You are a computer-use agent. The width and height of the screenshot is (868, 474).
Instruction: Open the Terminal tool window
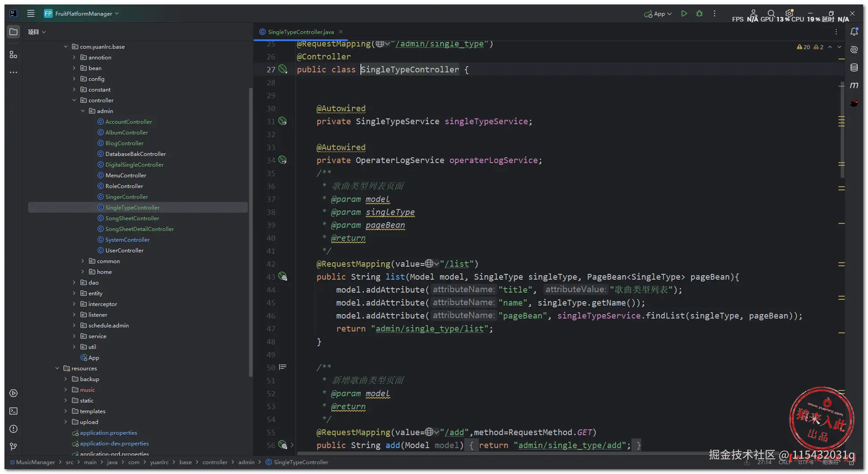pos(13,411)
